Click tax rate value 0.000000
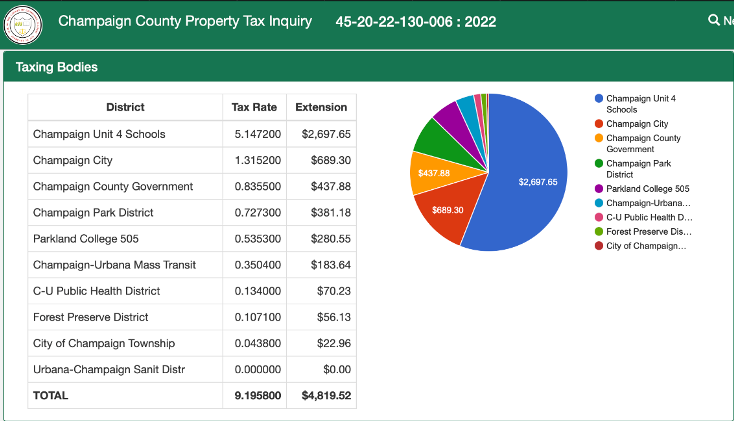 257,370
